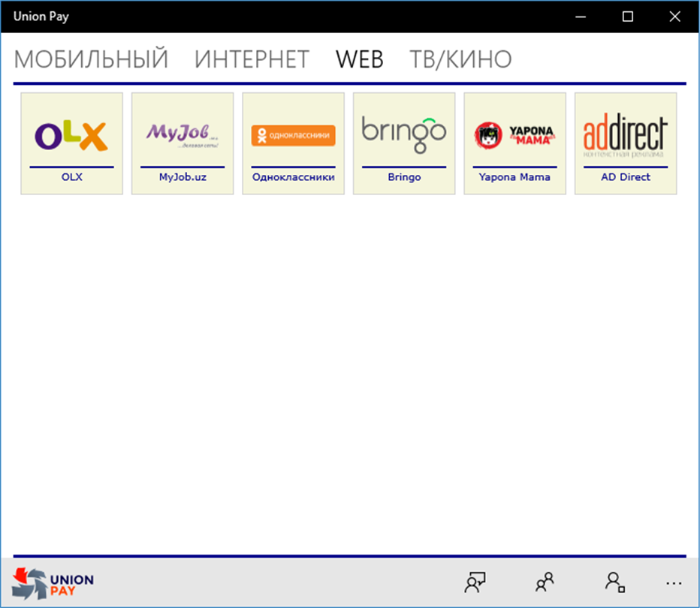Click the person with square icon
Image resolution: width=700 pixels, height=608 pixels.
[614, 582]
